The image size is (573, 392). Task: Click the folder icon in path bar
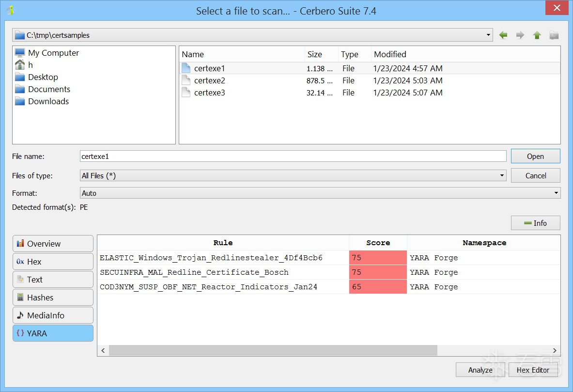coord(20,35)
